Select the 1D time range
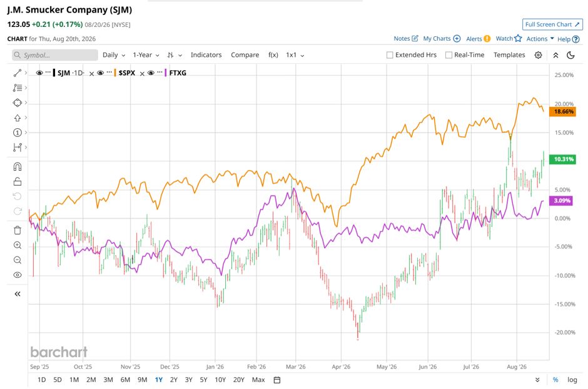 point(42,380)
